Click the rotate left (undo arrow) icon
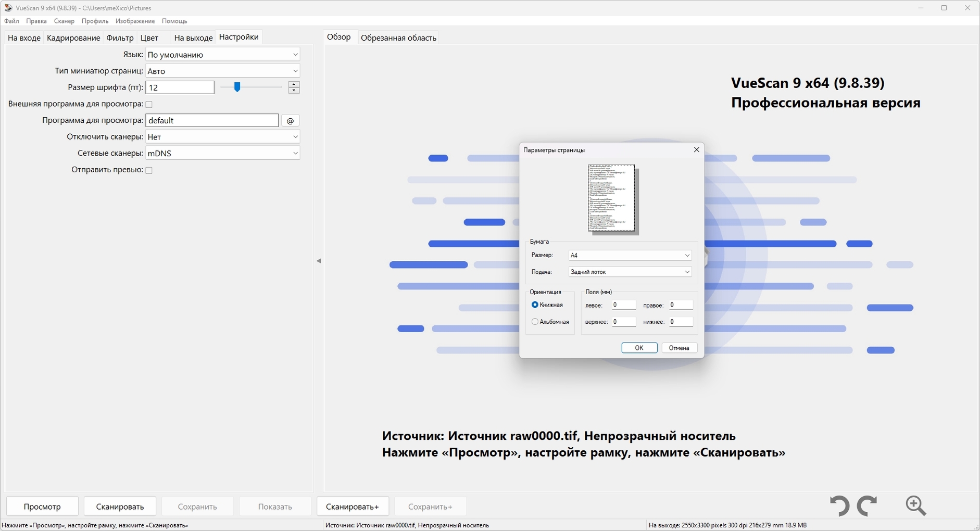 (839, 505)
